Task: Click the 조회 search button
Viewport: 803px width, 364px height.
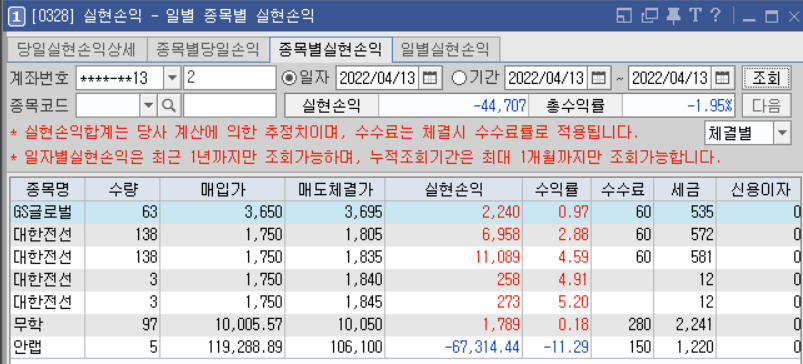Action: click(x=766, y=78)
